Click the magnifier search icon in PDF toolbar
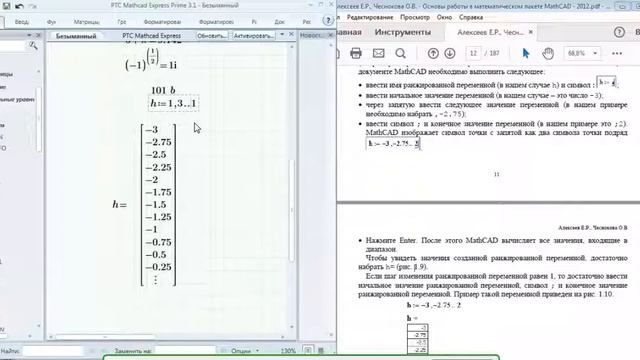 401,53
